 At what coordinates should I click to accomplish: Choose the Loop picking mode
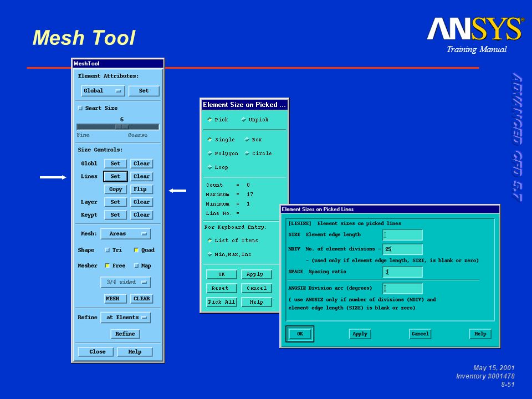[x=209, y=167]
